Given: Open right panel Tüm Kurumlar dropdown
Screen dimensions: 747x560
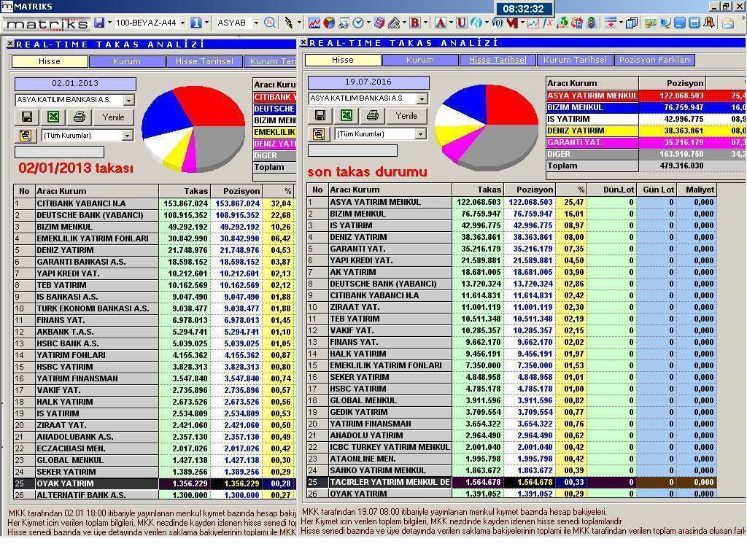Looking at the screenshot, I should pos(420,134).
